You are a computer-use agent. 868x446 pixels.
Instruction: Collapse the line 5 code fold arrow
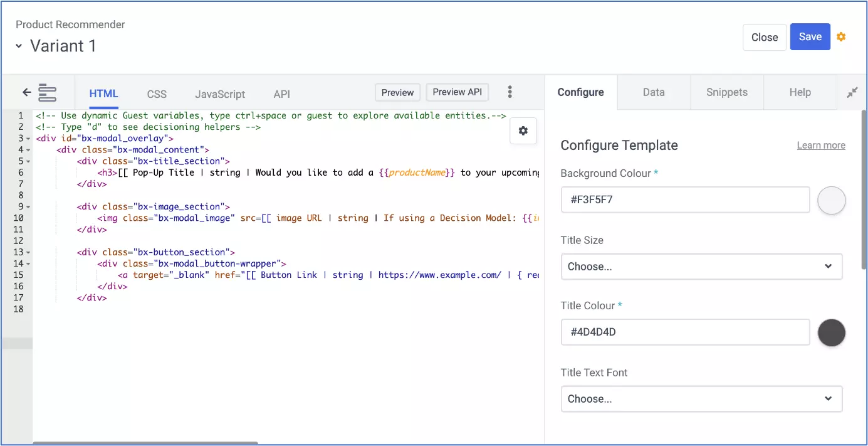click(x=29, y=161)
